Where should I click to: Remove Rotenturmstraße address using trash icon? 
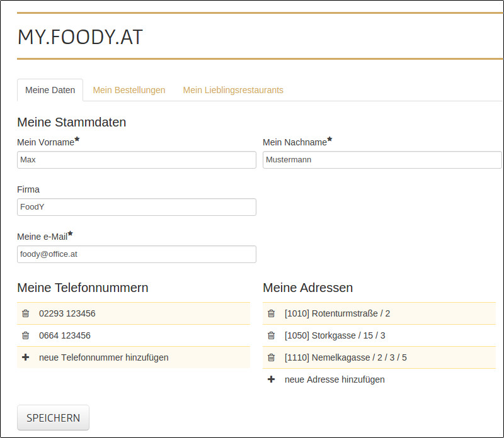272,313
